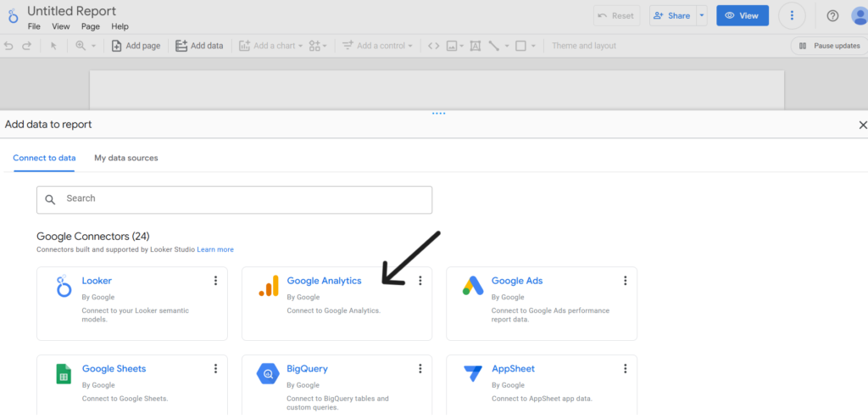Click the undo arrow icon
The image size is (868, 419).
click(8, 46)
